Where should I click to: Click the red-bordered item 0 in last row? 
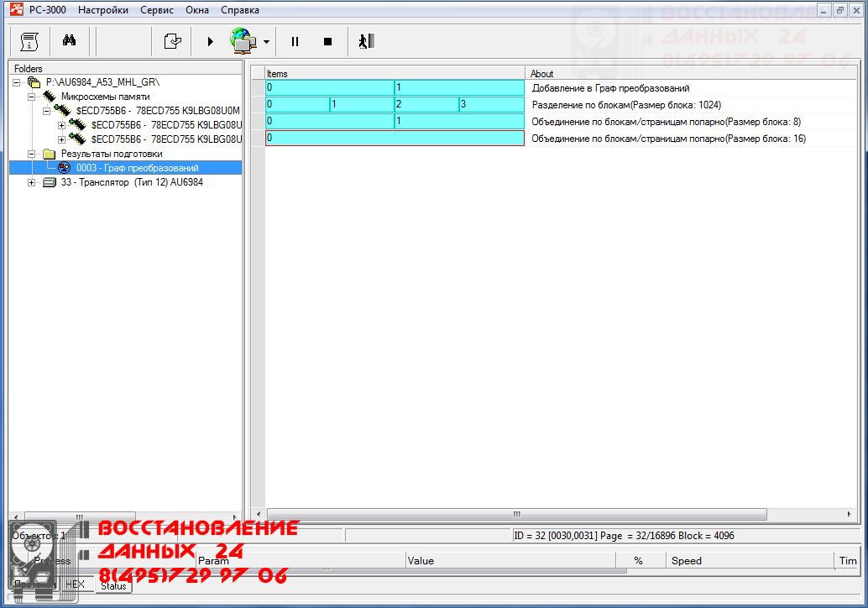coord(395,139)
